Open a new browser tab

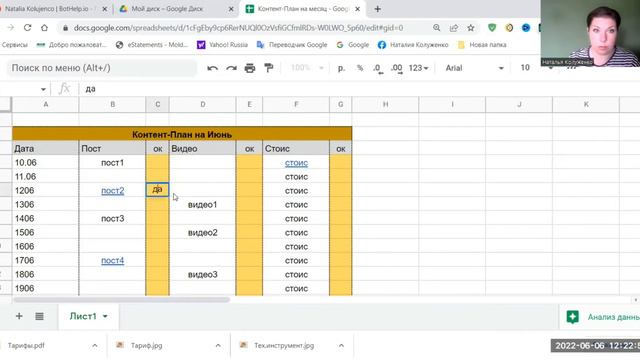pyautogui.click(x=378, y=9)
